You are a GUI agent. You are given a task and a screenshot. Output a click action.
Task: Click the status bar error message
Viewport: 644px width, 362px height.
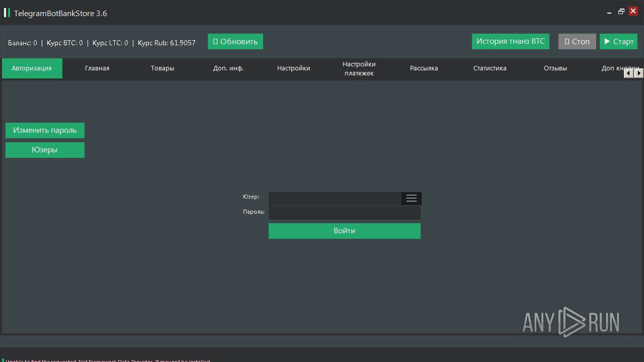click(108, 360)
